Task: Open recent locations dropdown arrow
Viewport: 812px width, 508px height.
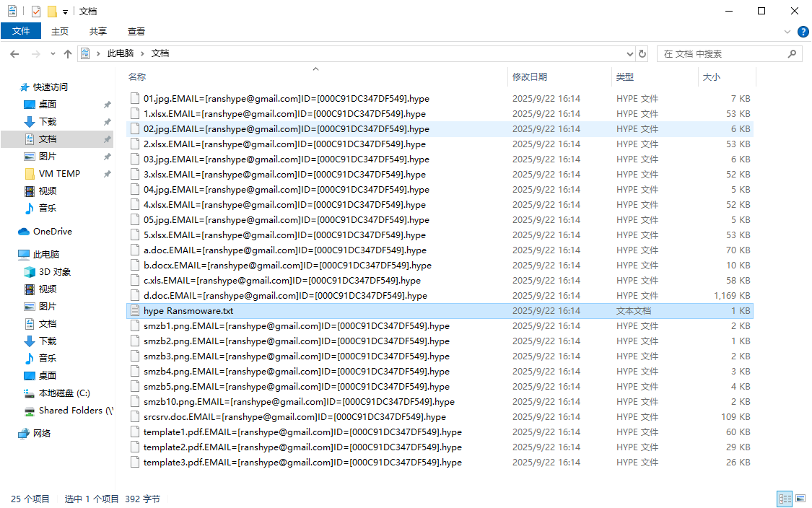Action: coord(53,54)
